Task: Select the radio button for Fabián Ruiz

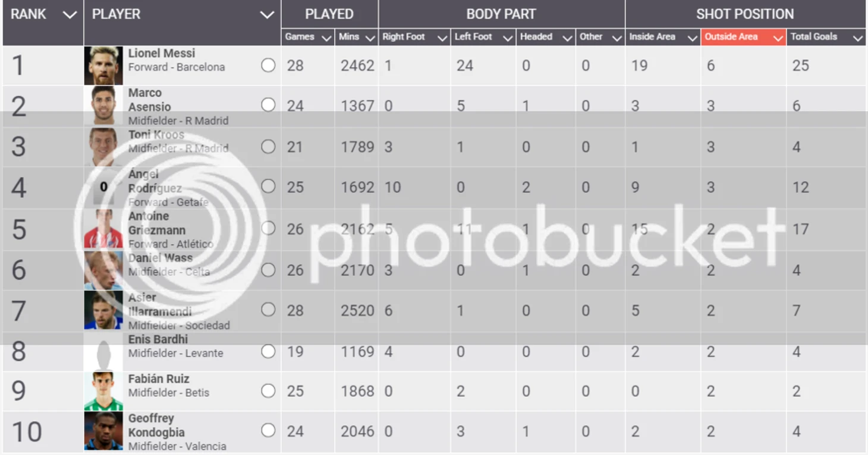Action: [268, 391]
